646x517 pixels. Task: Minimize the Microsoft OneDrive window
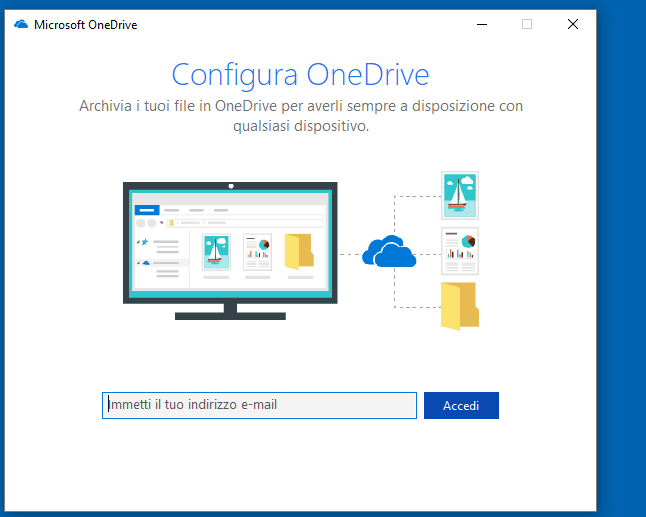click(x=482, y=24)
